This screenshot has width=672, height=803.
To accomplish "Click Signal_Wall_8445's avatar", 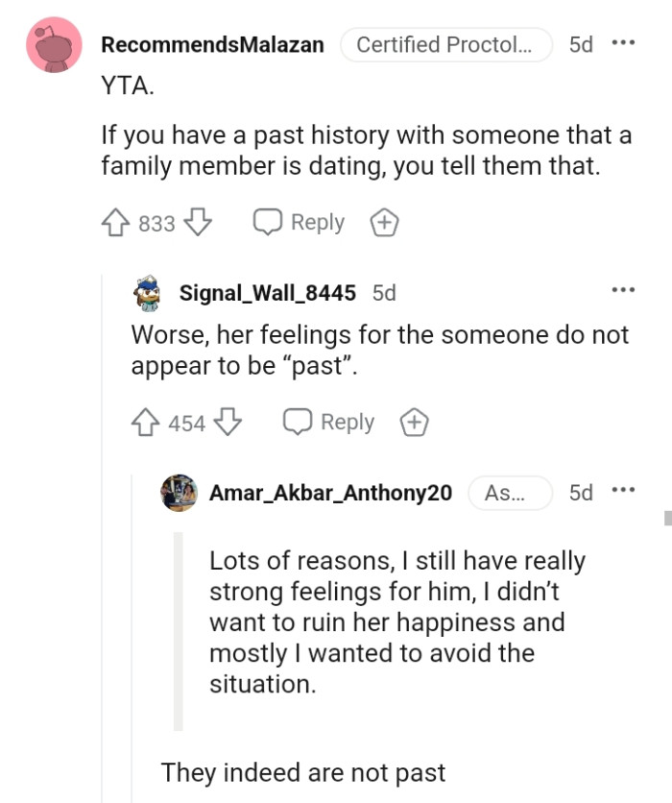I will click(x=148, y=293).
